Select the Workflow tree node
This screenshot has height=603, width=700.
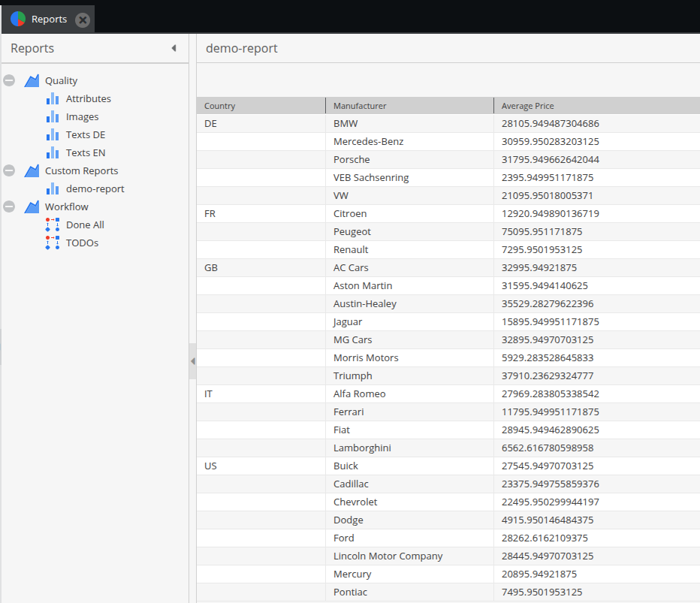[67, 207]
